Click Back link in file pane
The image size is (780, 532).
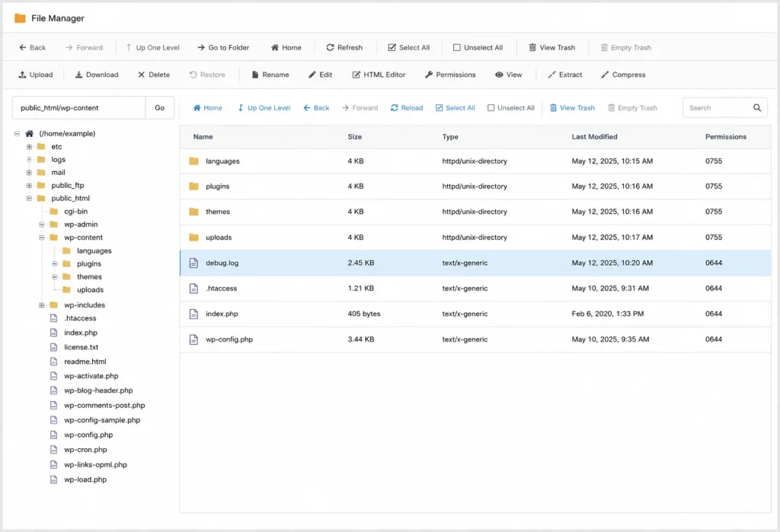pyautogui.click(x=316, y=108)
